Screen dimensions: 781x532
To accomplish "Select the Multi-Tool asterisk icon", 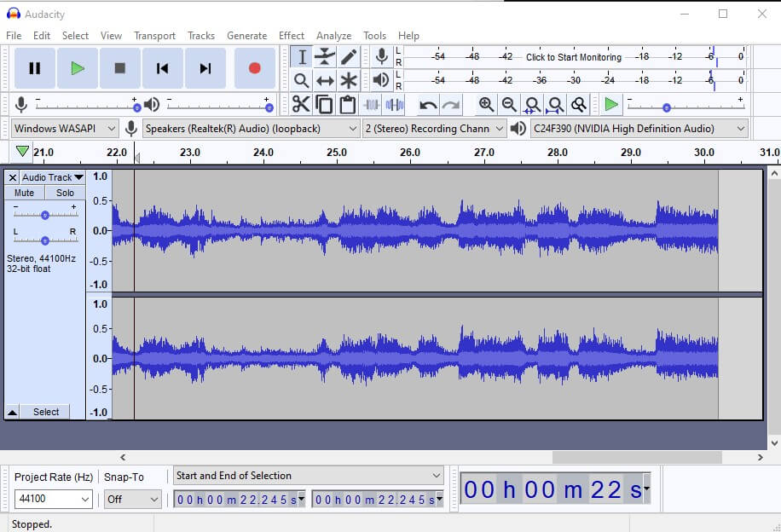I will (349, 81).
